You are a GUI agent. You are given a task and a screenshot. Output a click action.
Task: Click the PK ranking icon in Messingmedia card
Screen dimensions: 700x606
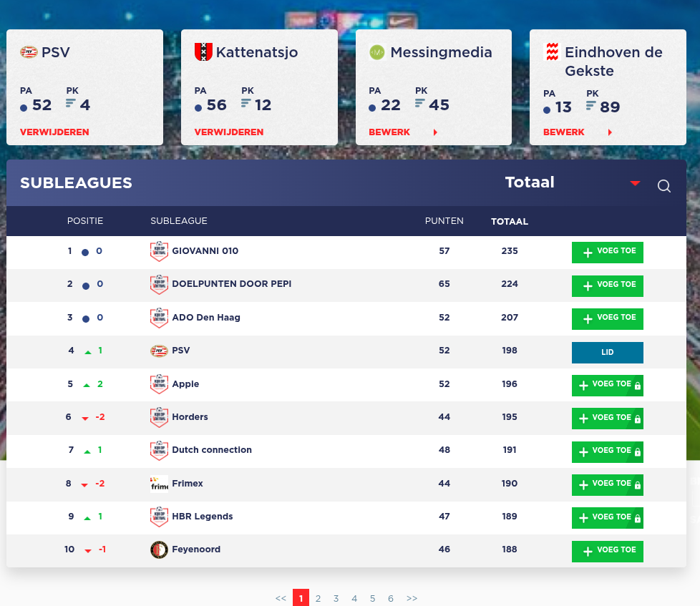pos(419,104)
